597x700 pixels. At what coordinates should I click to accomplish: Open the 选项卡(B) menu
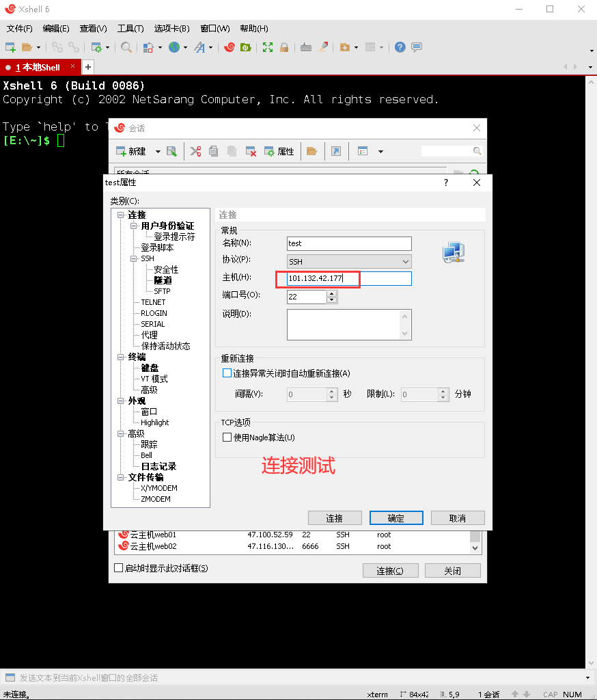pyautogui.click(x=171, y=29)
